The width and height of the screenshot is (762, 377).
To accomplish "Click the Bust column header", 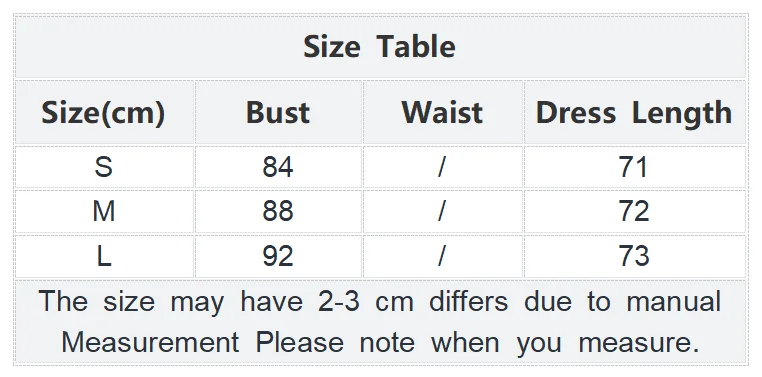I will pyautogui.click(x=278, y=113).
